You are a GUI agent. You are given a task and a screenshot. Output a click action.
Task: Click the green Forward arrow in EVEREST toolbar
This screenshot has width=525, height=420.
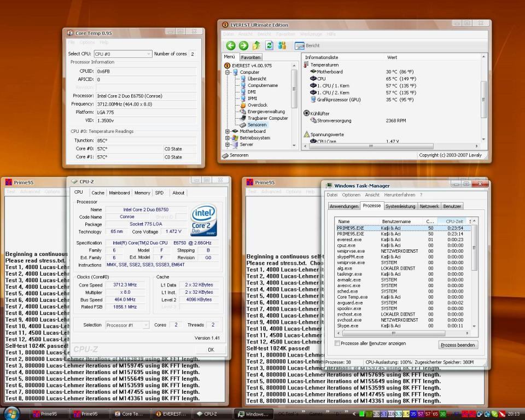tap(243, 45)
